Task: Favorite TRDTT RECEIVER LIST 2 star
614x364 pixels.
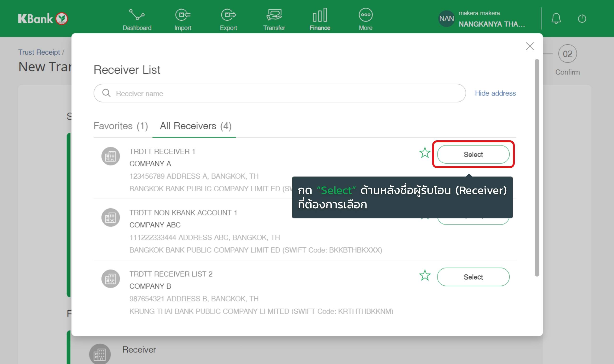Action: pos(425,275)
